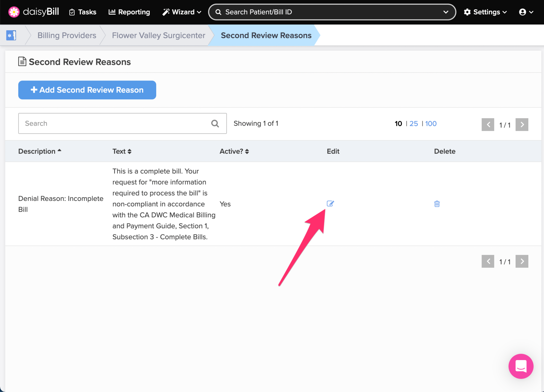The height and width of the screenshot is (392, 544).
Task: Click the trash delete icon in row
Action: 437,204
